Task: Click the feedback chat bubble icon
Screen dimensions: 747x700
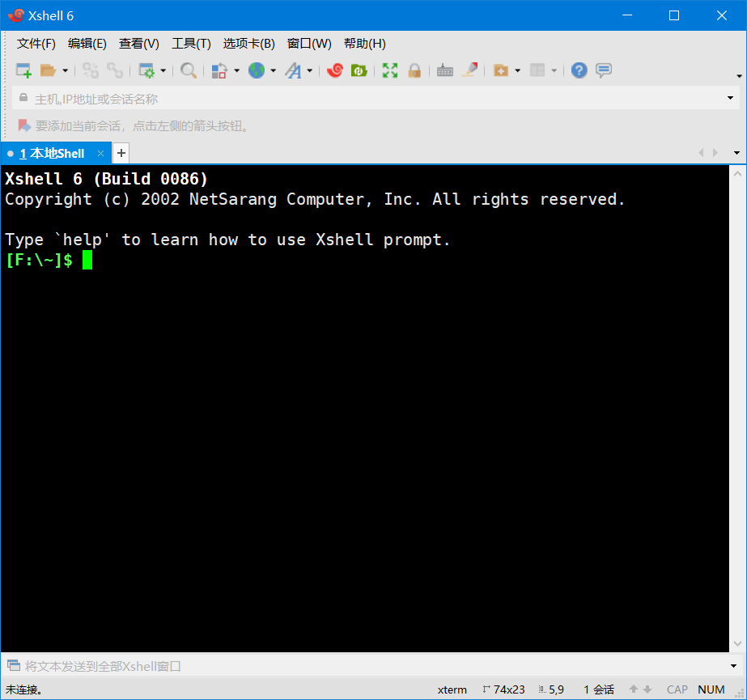Action: point(604,70)
